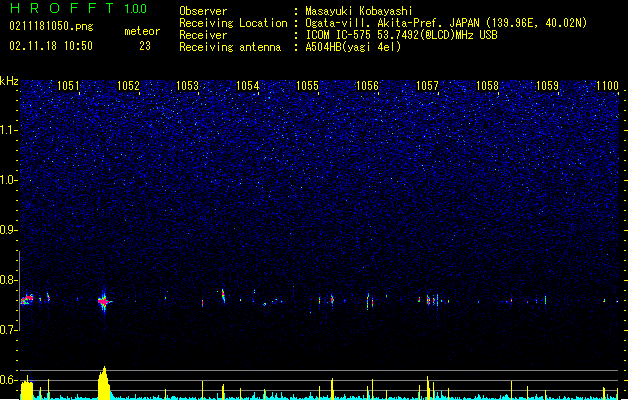
Task: Click the 1058 time marker
Action: pyautogui.click(x=487, y=86)
